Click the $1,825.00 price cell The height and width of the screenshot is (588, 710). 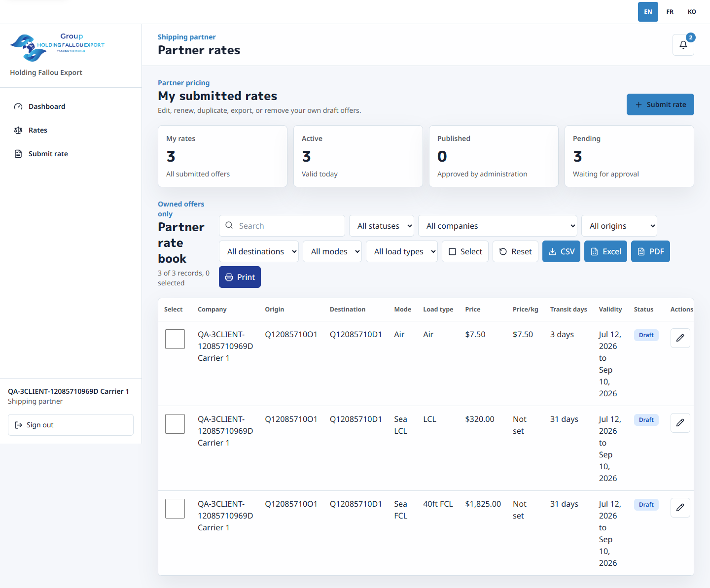pos(483,504)
